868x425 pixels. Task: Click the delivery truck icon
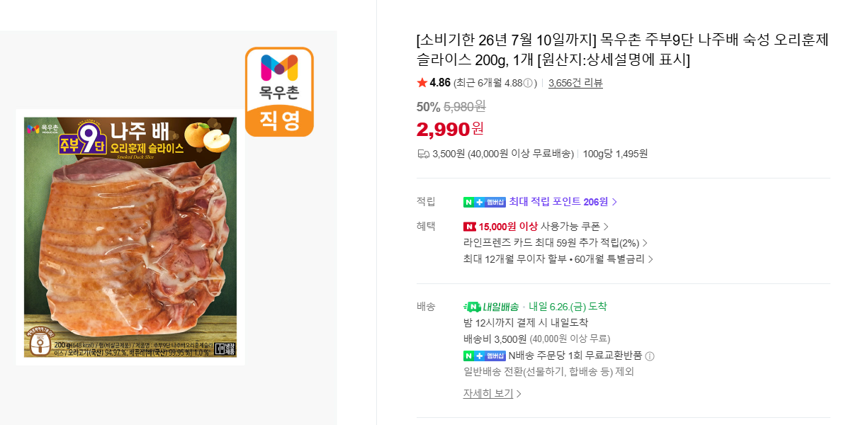(x=423, y=154)
